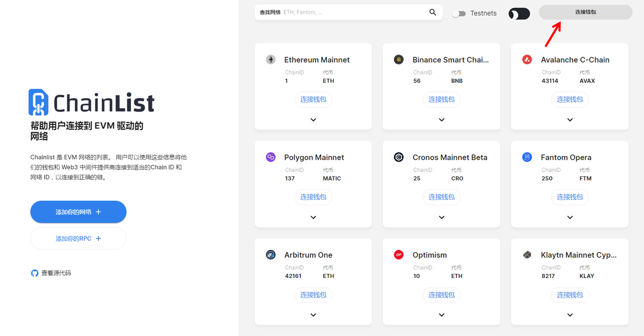
Task: Click the FTM token symbol
Action: pos(586,179)
